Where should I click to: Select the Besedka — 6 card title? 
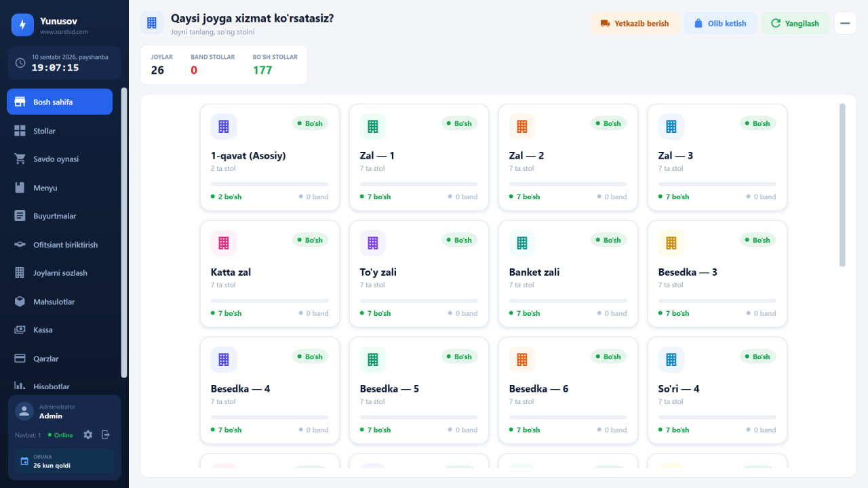538,388
